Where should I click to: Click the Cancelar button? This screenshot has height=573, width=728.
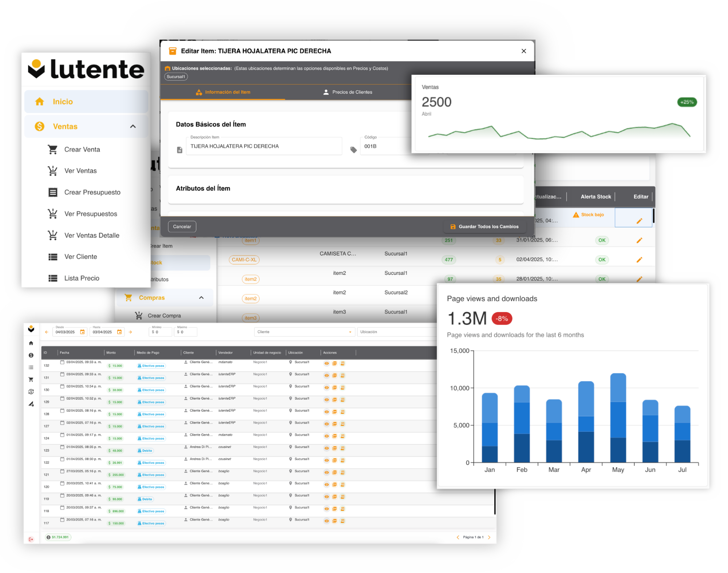[x=182, y=226]
